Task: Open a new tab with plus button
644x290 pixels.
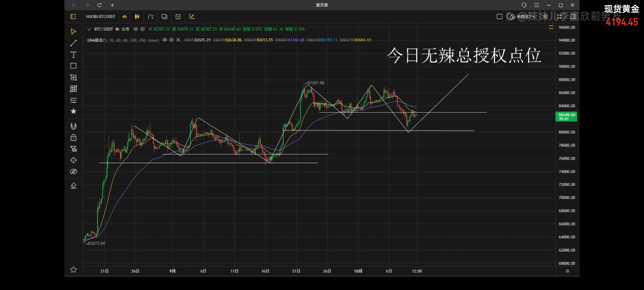Action: 112,5
